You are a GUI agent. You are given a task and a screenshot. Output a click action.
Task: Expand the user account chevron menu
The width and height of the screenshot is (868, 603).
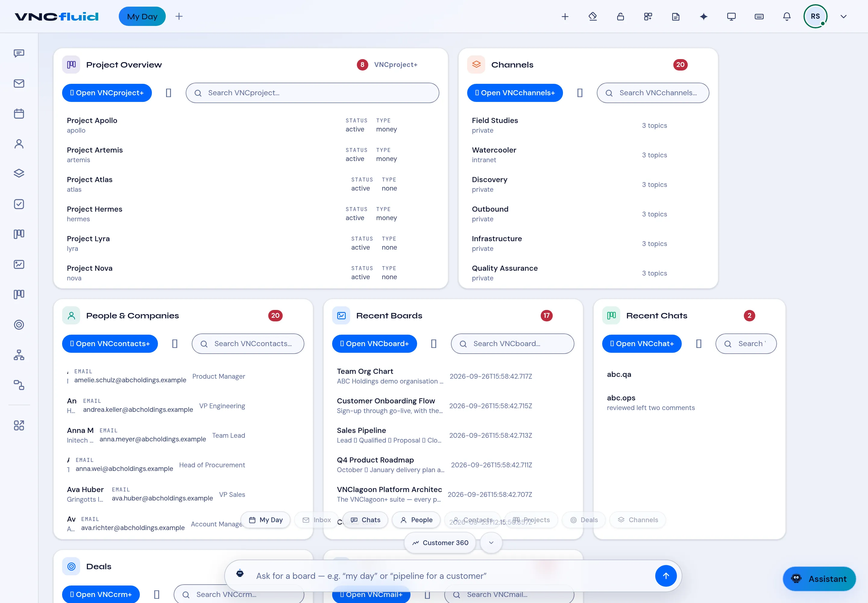tap(844, 17)
